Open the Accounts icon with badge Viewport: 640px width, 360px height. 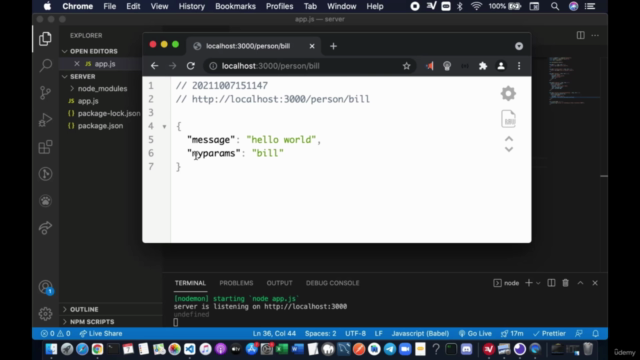pos(46,287)
